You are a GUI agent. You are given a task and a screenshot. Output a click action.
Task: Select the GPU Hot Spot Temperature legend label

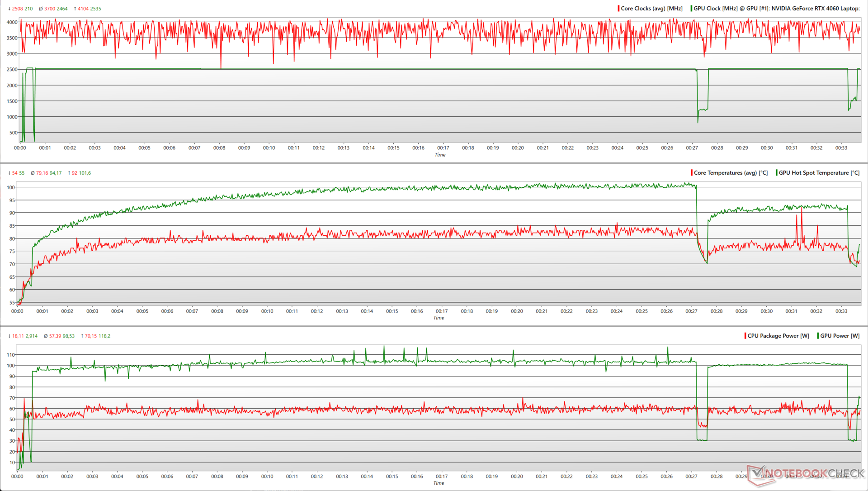[819, 173]
